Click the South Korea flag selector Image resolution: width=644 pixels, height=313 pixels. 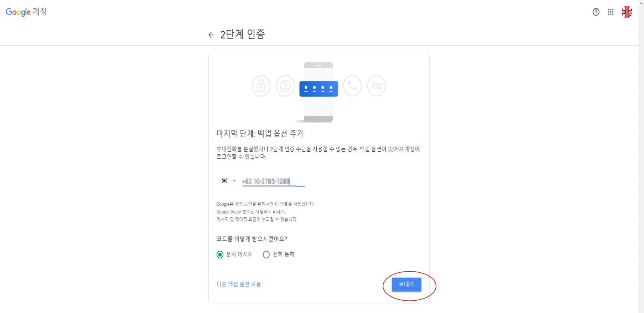(224, 181)
